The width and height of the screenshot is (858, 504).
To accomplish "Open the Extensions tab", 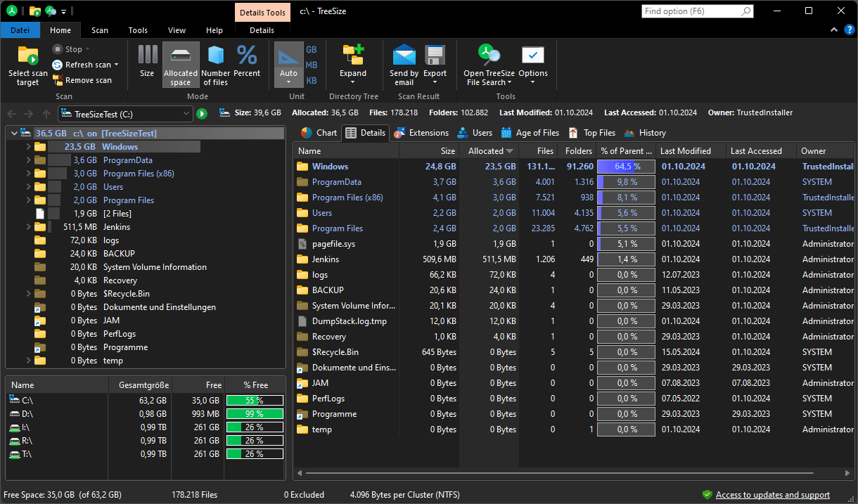I will pos(421,132).
